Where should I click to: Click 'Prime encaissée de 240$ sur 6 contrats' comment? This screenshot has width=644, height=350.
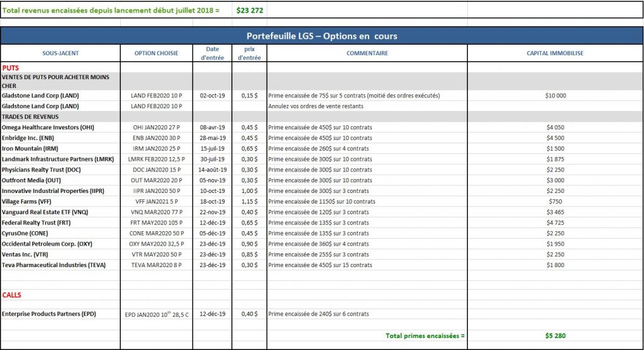[318, 314]
